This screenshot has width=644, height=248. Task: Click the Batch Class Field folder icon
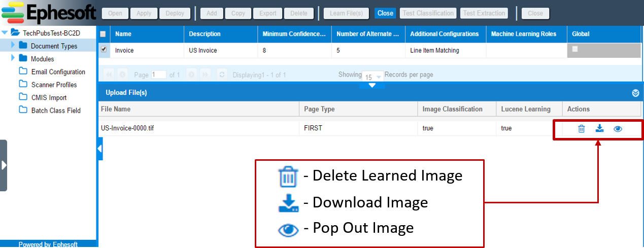tap(23, 109)
